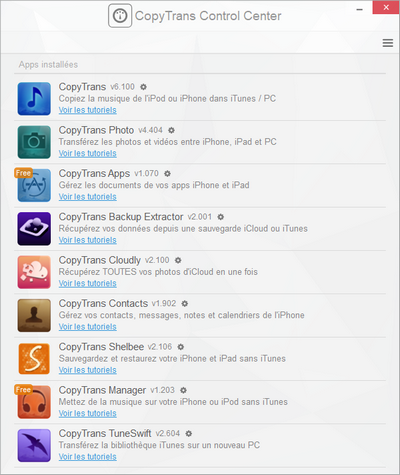Open the gear options beside CopyTrans Apps v1.070
Viewport: 400px width, 475px height.
tap(167, 174)
